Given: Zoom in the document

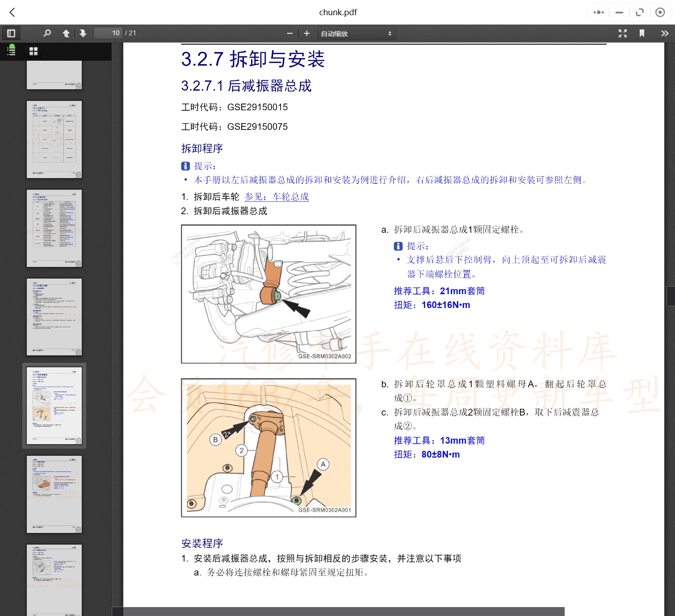Looking at the screenshot, I should 306,33.
